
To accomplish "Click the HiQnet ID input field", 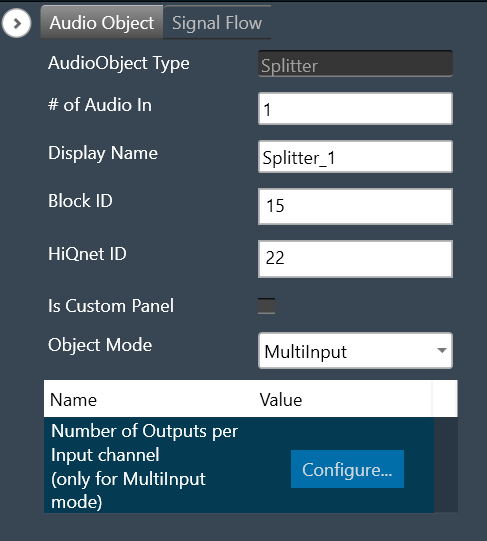I will click(x=355, y=259).
